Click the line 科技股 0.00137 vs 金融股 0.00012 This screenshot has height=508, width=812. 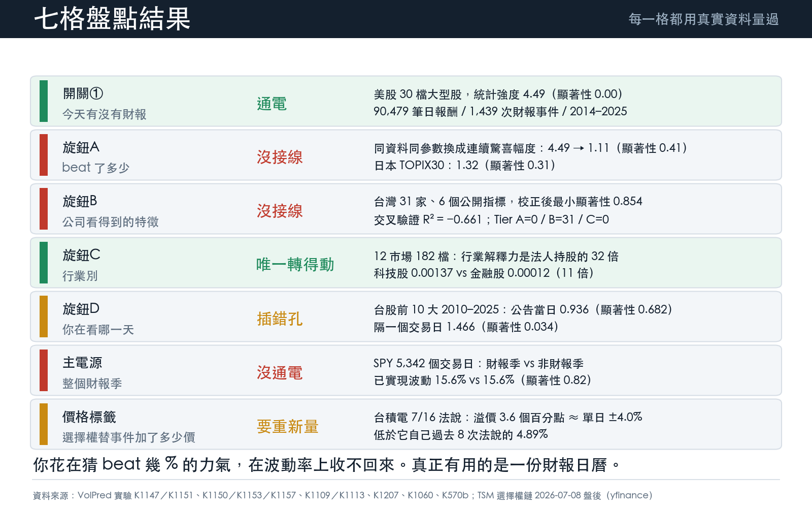[484, 273]
